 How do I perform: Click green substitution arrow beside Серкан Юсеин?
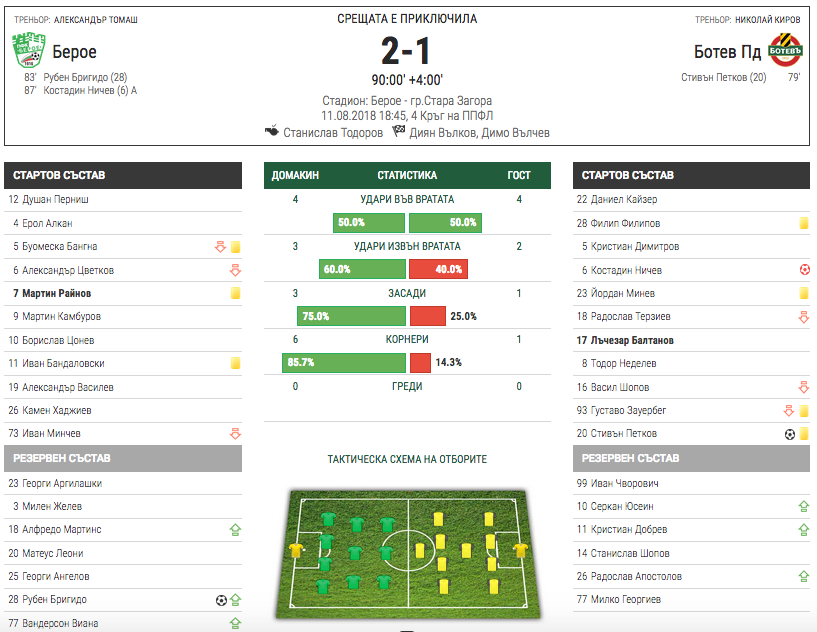pyautogui.click(x=804, y=507)
